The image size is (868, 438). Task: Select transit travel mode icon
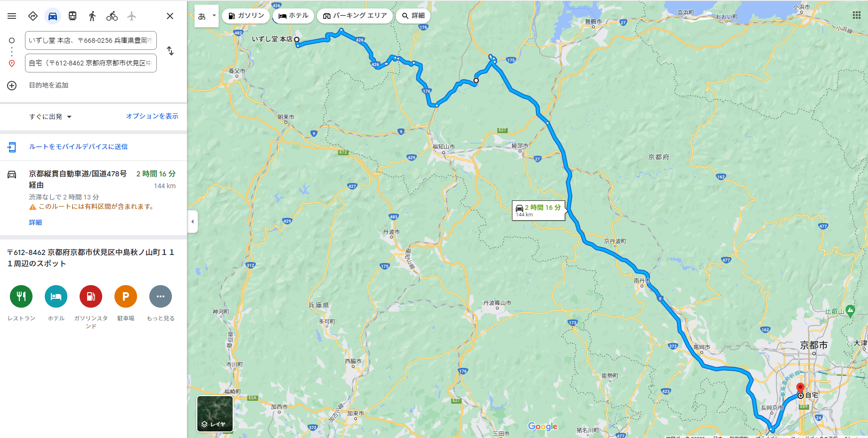(x=73, y=16)
